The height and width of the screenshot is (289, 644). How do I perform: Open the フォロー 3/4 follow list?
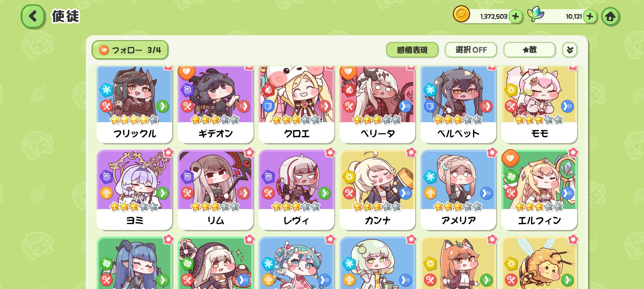point(130,50)
